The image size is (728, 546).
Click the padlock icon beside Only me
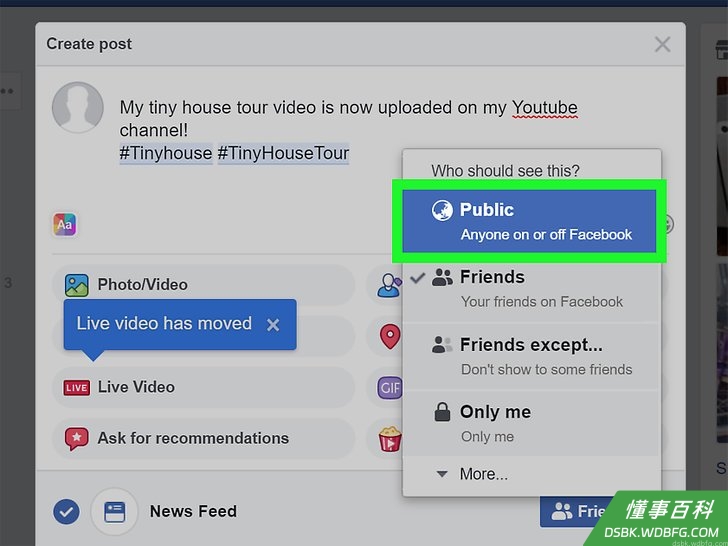(442, 411)
